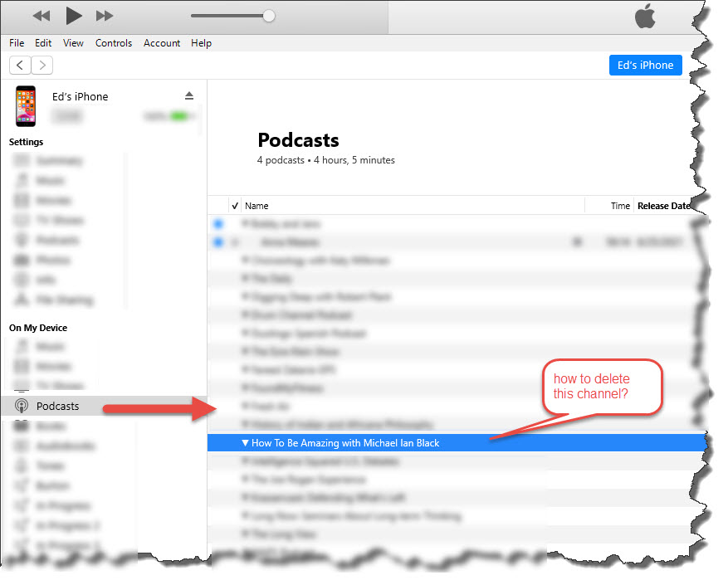This screenshot has height=585, width=728.
Task: Go forward with the right chevron button
Action: click(42, 65)
